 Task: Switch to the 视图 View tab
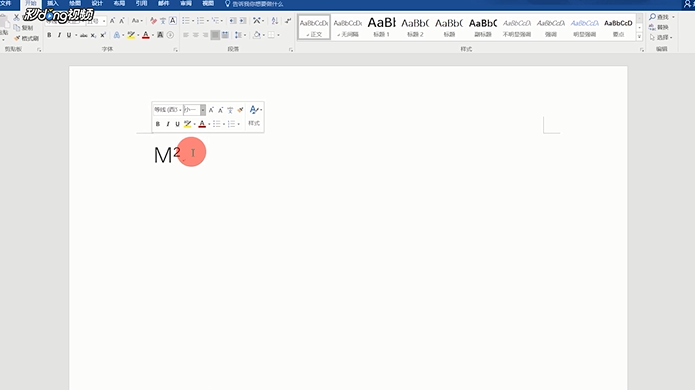tap(208, 4)
